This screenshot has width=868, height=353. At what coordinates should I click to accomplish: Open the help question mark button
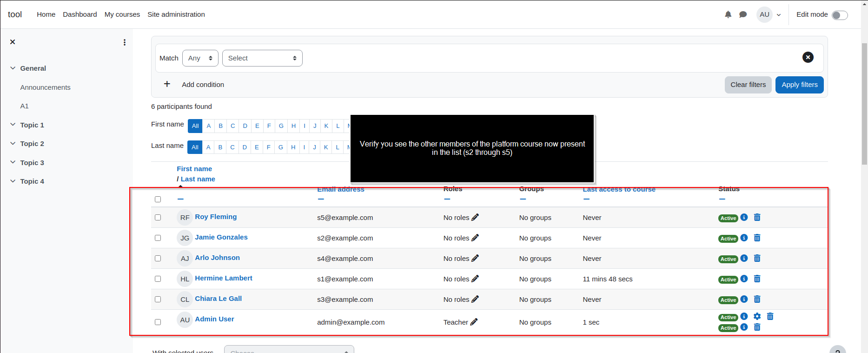point(837,350)
